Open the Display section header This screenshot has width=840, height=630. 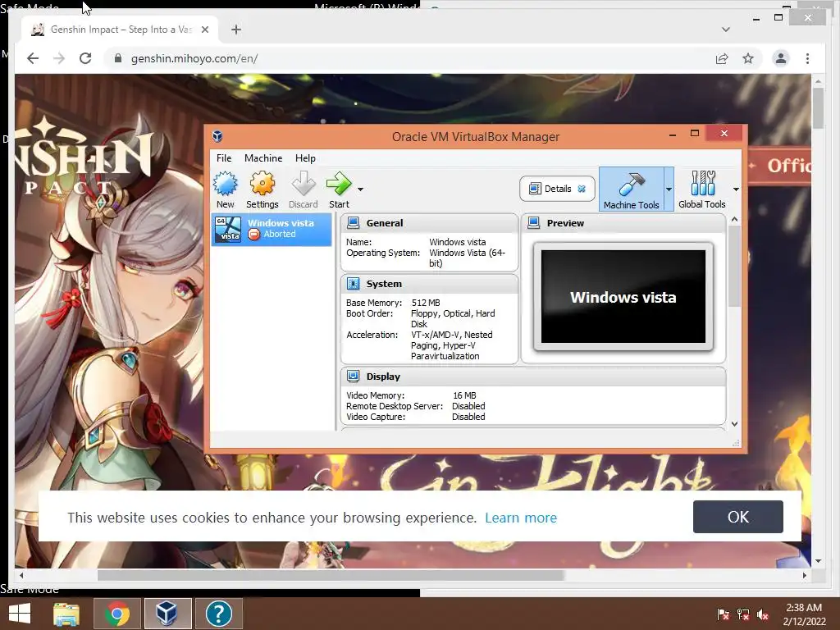pyautogui.click(x=533, y=377)
